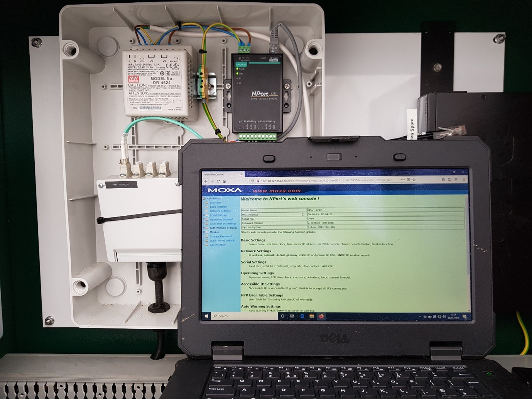Open Serial Settings in the left menu
This screenshot has width=532, height=399.
click(x=218, y=215)
